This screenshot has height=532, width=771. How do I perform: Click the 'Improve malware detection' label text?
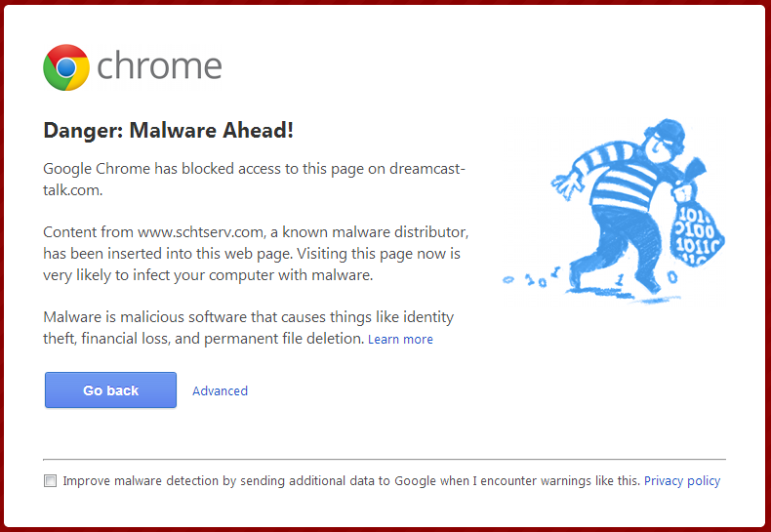point(351,480)
